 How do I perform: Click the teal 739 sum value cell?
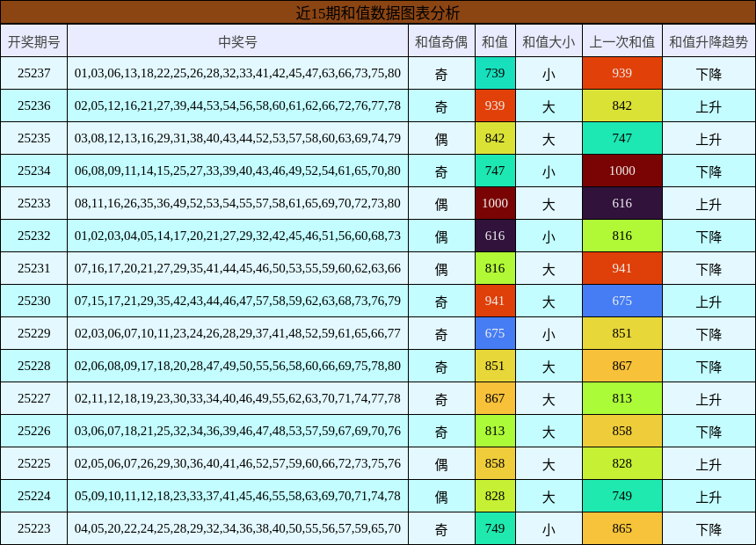(495, 73)
